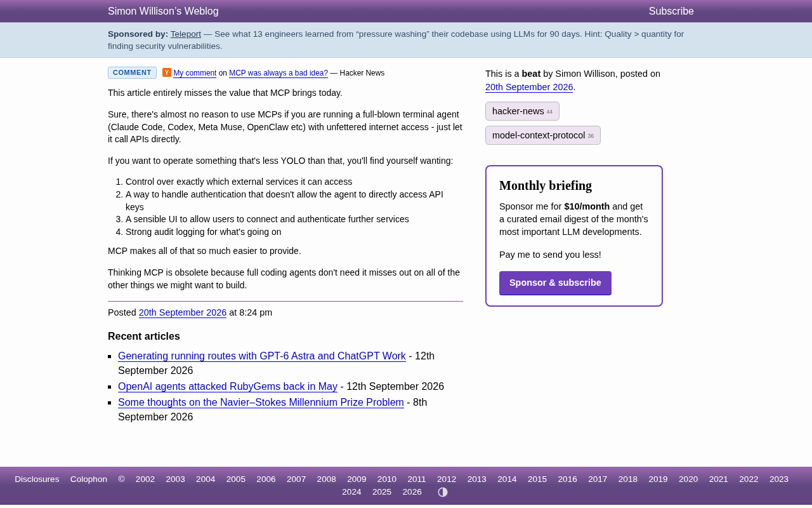Image resolution: width=812 pixels, height=508 pixels.
Task: Toggle the dark mode contrast icon
Action: click(443, 492)
